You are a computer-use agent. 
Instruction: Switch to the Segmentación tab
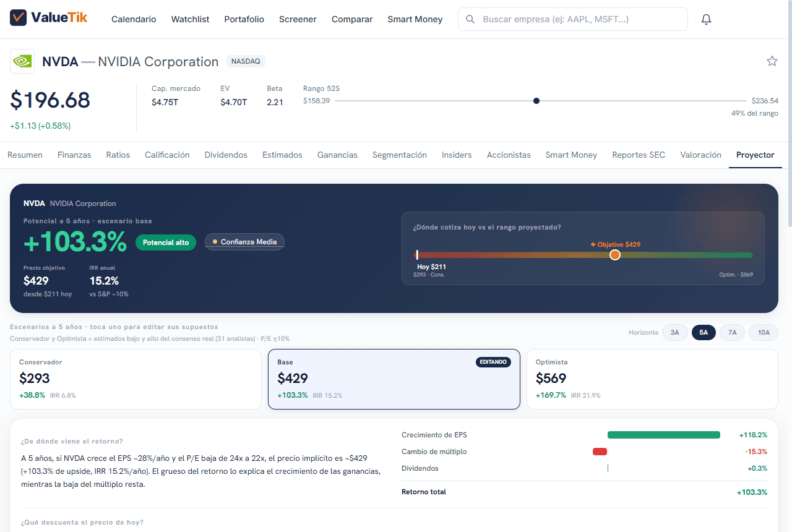[400, 155]
